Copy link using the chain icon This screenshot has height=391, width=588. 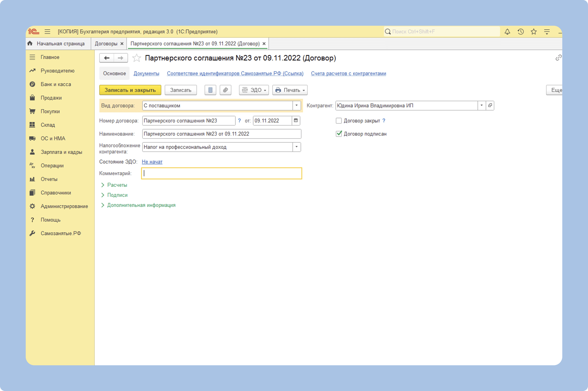(x=558, y=58)
